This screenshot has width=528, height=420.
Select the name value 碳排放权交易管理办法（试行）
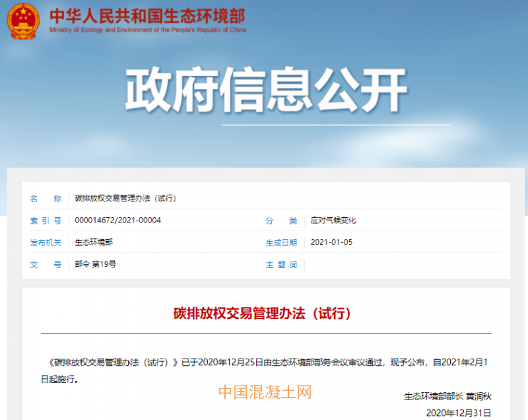point(125,198)
